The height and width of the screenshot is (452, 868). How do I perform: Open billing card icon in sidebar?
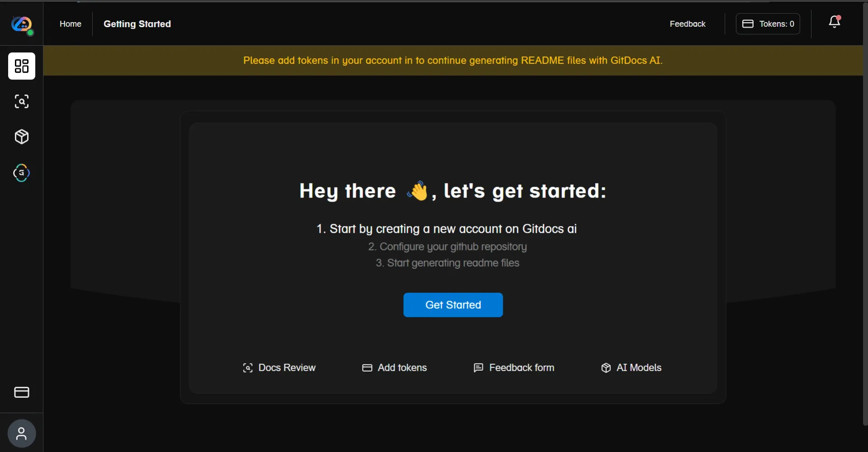(x=22, y=392)
